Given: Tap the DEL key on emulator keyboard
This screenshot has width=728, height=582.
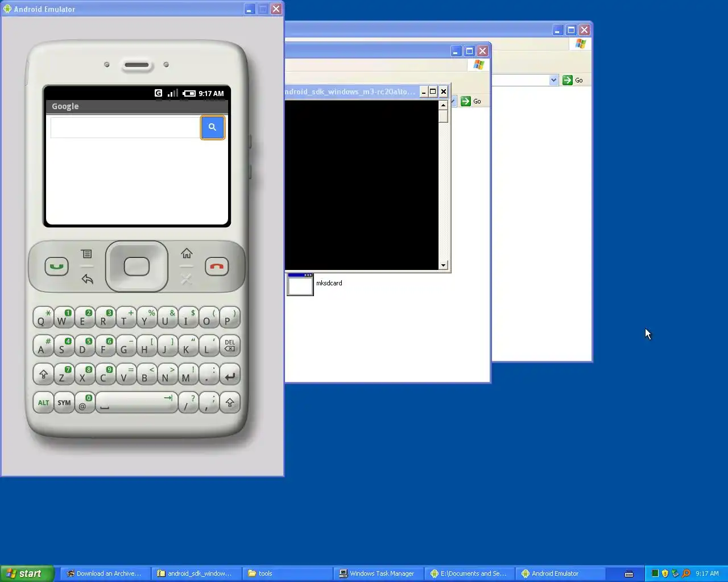Looking at the screenshot, I should click(x=230, y=346).
